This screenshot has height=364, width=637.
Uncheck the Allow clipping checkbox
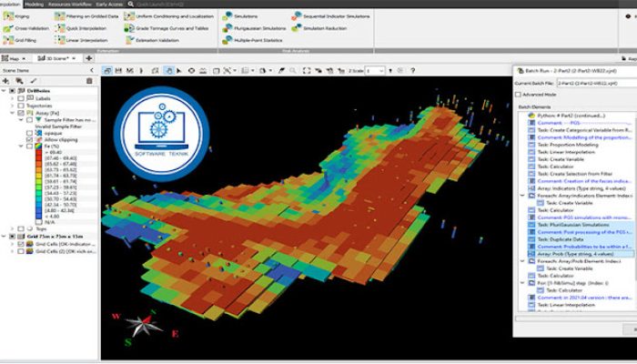click(x=29, y=139)
